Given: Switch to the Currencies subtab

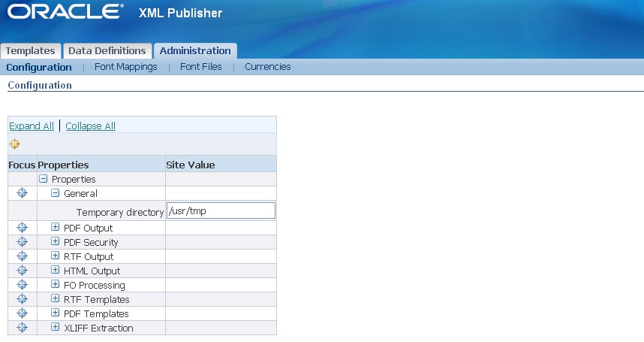Looking at the screenshot, I should pyautogui.click(x=268, y=67).
